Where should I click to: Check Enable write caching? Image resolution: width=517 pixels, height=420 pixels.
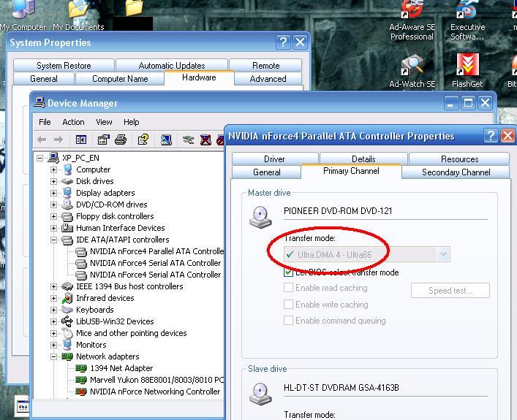click(x=288, y=304)
